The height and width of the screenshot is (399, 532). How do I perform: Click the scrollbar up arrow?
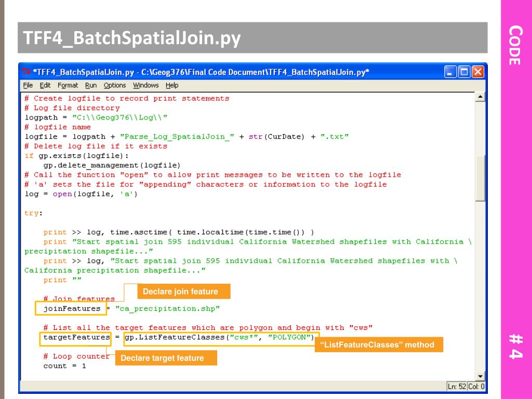tap(480, 97)
